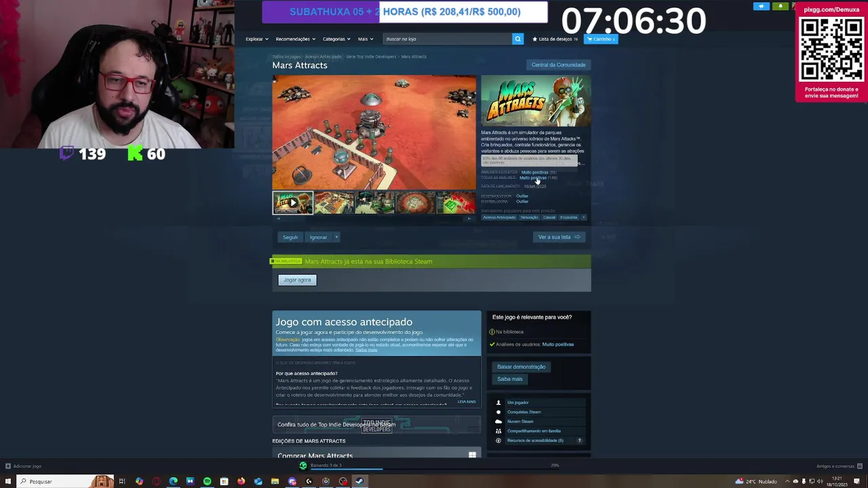Click the Adicionar jogo plus icon
The width and height of the screenshot is (868, 488).
(7, 466)
